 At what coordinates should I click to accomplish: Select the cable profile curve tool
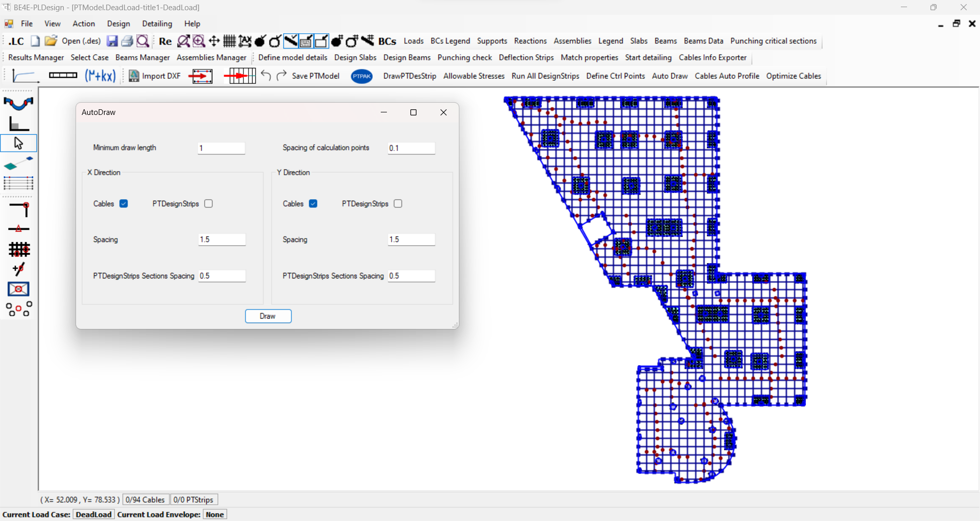coord(18,103)
